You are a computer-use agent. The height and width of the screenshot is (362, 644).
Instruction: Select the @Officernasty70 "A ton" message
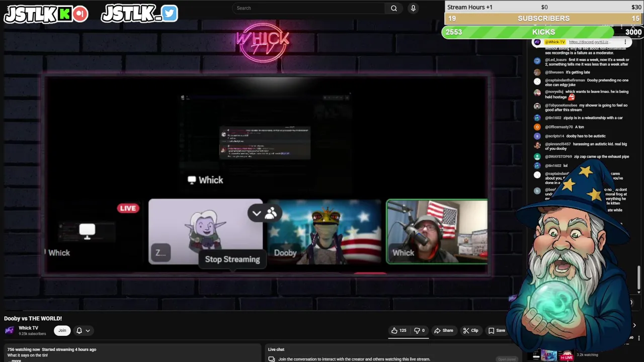(x=580, y=127)
